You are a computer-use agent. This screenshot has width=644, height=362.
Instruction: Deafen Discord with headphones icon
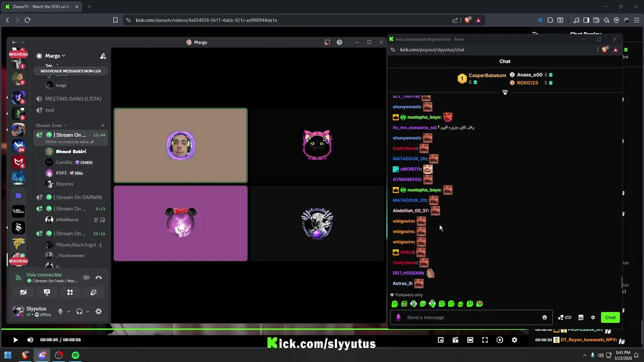(x=79, y=312)
